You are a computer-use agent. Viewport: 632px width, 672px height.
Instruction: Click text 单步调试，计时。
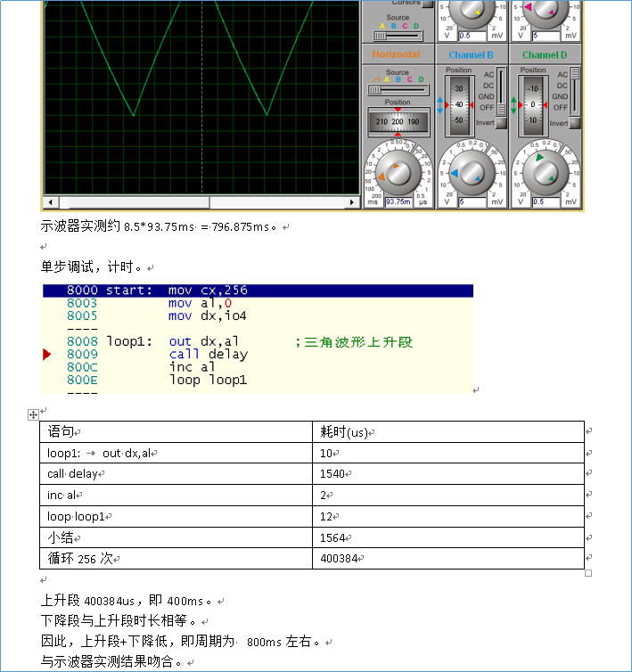pyautogui.click(x=91, y=267)
